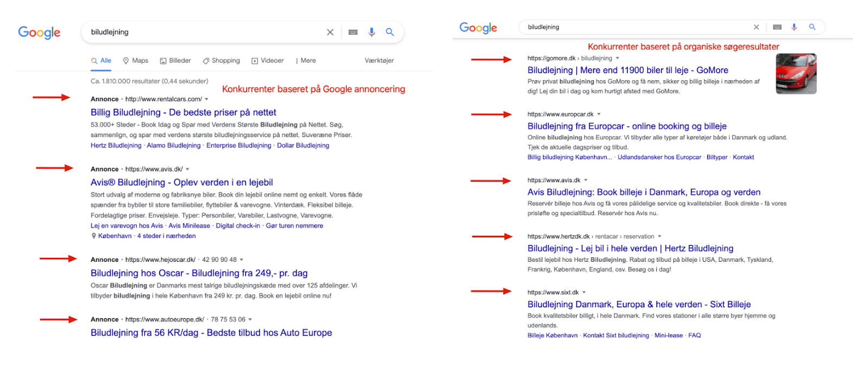This screenshot has width=868, height=381.
Task: Open the Avis Biludlejning: Book billeje result
Action: (x=644, y=192)
